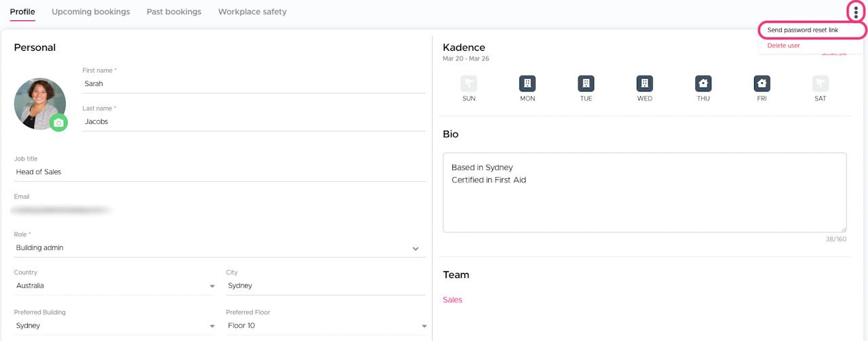Select Friday's work-from-home icon
Viewport: 868px width, 341px height.
(762, 83)
